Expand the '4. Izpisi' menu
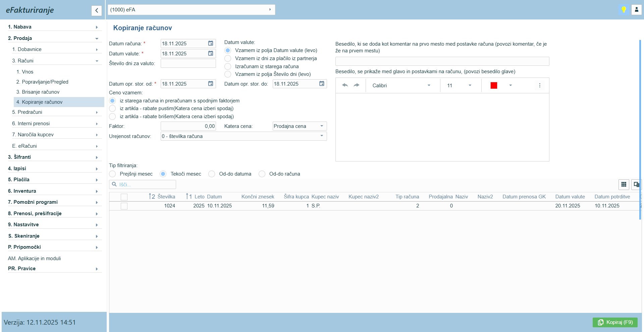 54,169
